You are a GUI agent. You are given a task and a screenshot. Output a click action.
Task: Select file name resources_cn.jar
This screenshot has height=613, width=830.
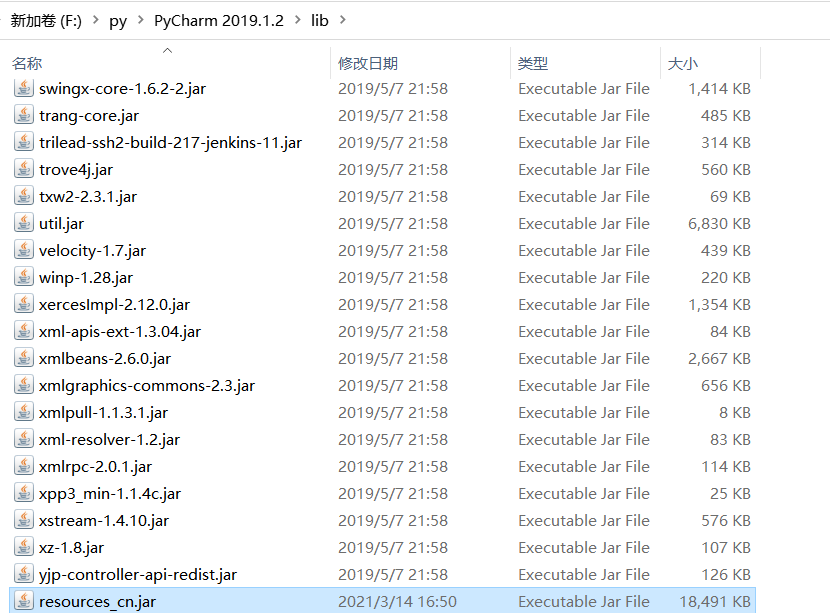pos(97,602)
